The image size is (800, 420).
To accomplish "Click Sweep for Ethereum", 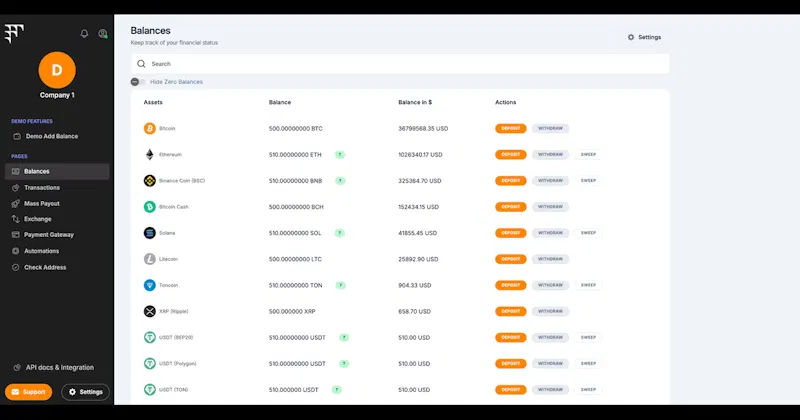I will point(588,155).
